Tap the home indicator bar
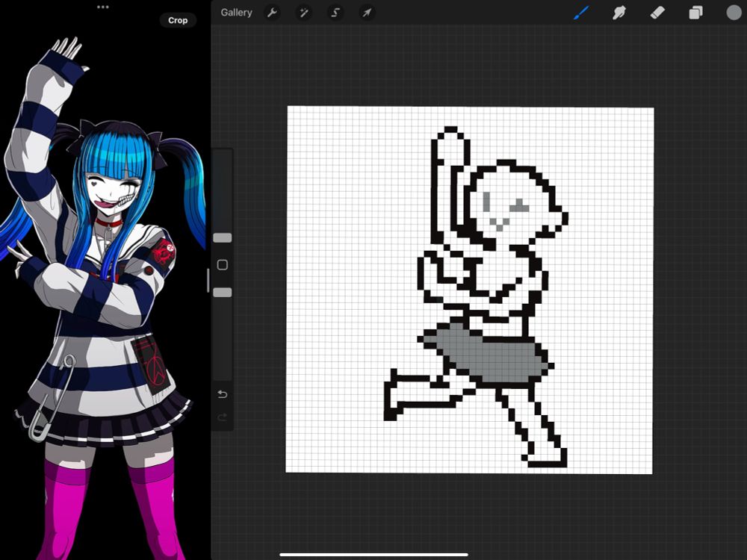 tap(373, 554)
